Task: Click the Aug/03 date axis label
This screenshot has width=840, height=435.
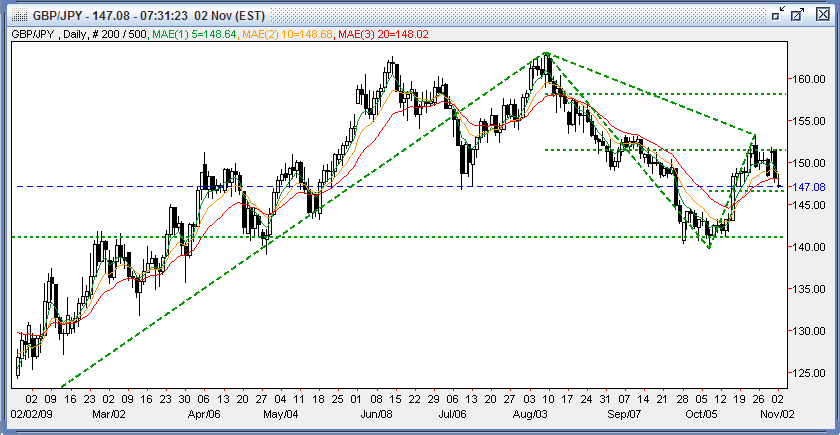Action: (x=529, y=414)
